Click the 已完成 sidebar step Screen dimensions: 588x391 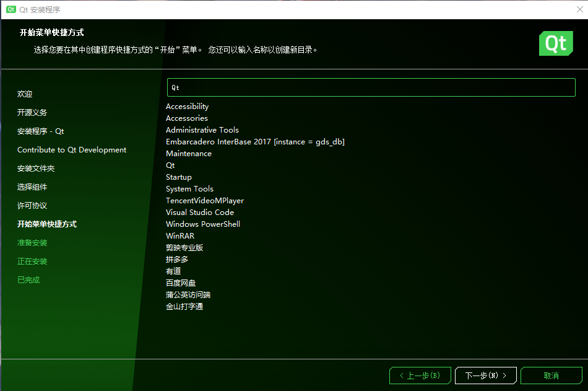click(x=28, y=280)
